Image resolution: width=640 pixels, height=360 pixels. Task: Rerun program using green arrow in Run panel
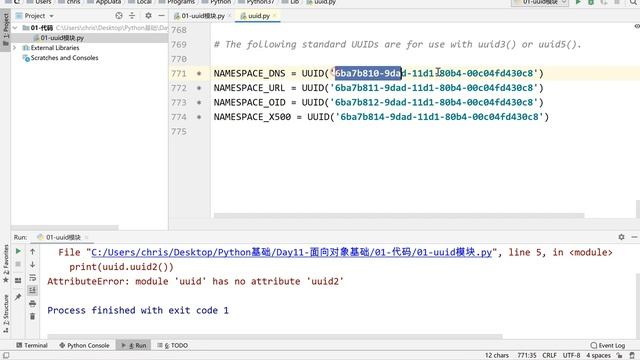tap(18, 251)
